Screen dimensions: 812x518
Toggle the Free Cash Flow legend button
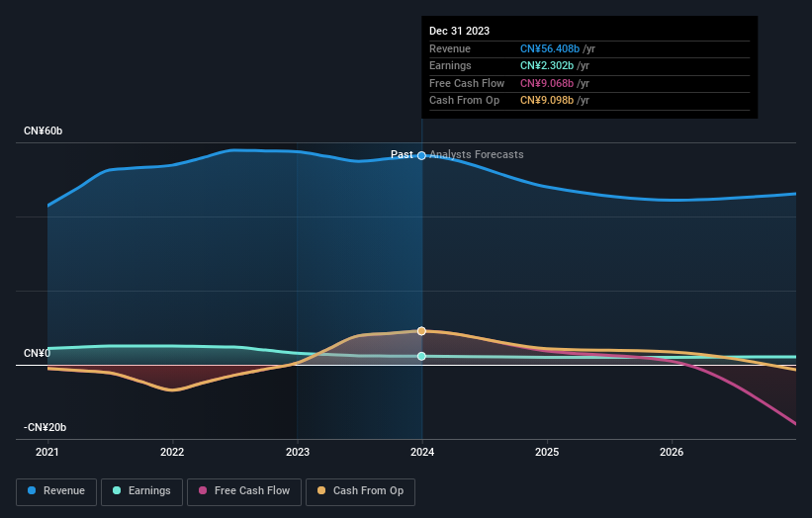(x=244, y=491)
